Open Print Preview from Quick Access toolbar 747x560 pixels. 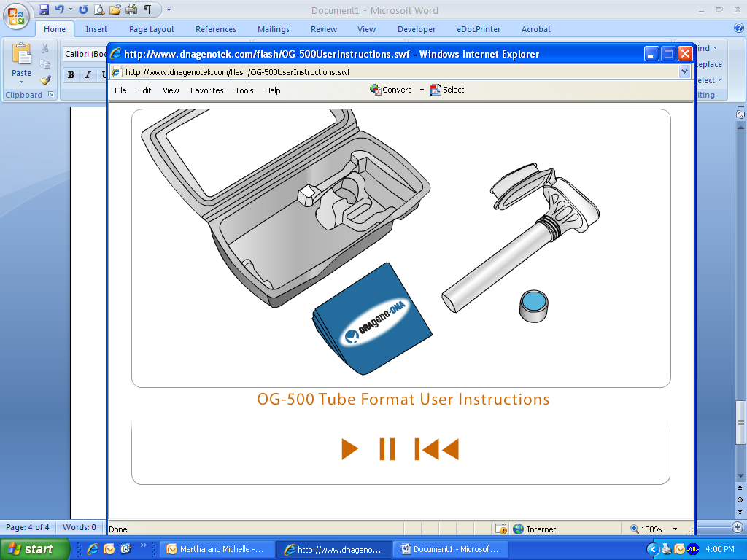click(98, 9)
